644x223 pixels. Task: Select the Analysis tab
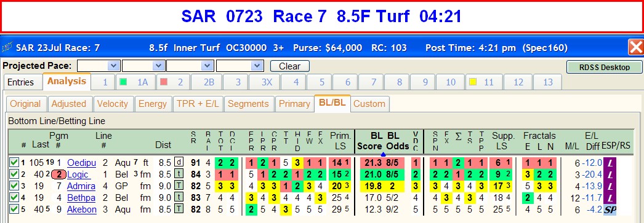pos(66,81)
